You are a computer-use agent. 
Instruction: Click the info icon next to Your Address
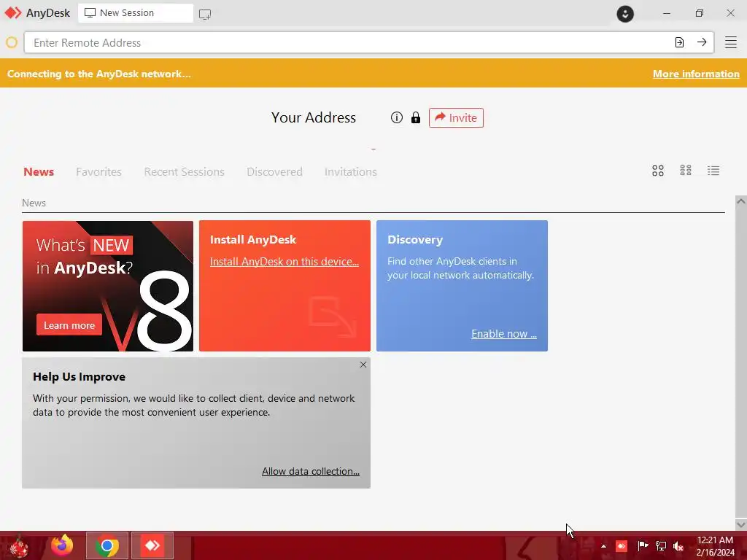click(x=396, y=117)
